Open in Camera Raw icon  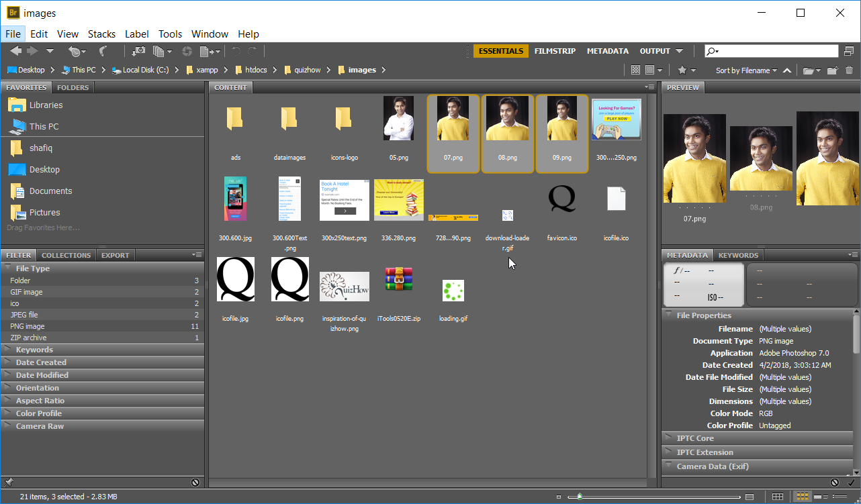187,51
